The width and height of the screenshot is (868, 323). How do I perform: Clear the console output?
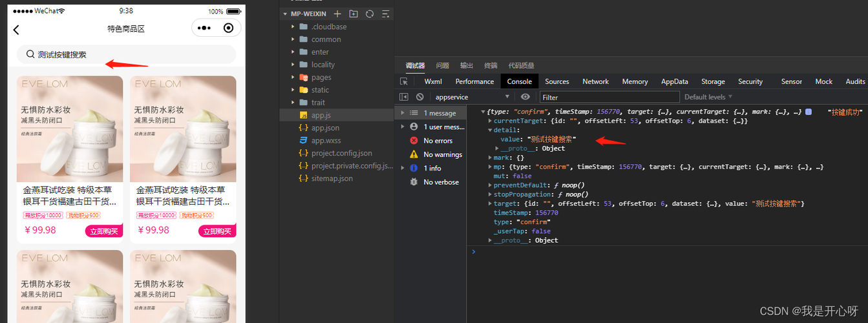(419, 97)
